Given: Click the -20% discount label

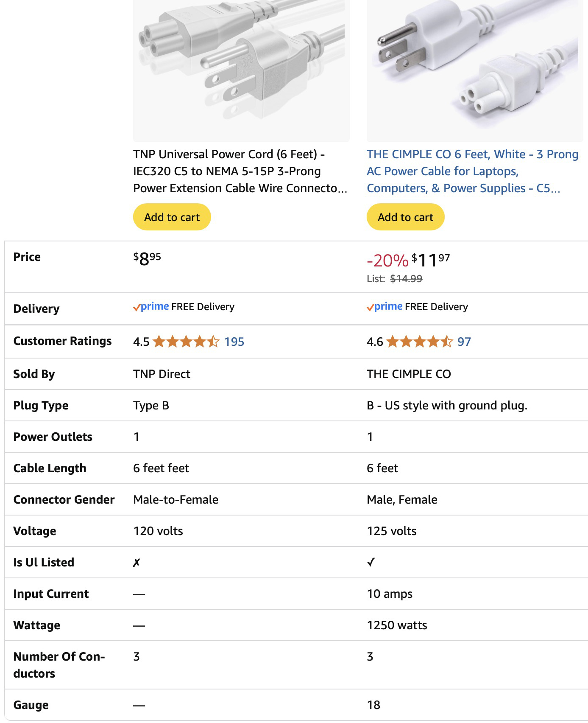Looking at the screenshot, I should click(387, 261).
